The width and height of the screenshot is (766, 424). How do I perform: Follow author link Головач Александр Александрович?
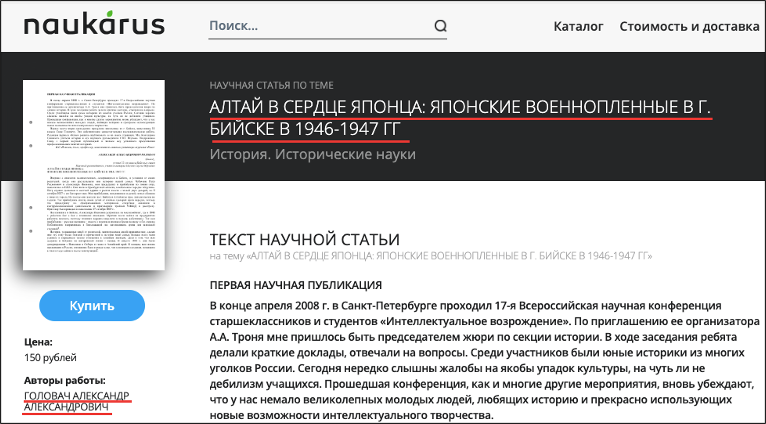click(77, 402)
